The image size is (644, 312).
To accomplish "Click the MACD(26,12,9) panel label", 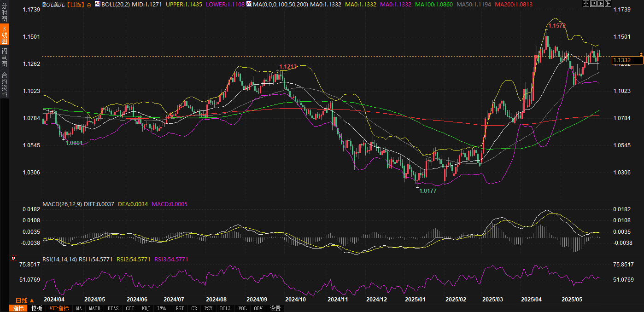I will tap(62, 204).
